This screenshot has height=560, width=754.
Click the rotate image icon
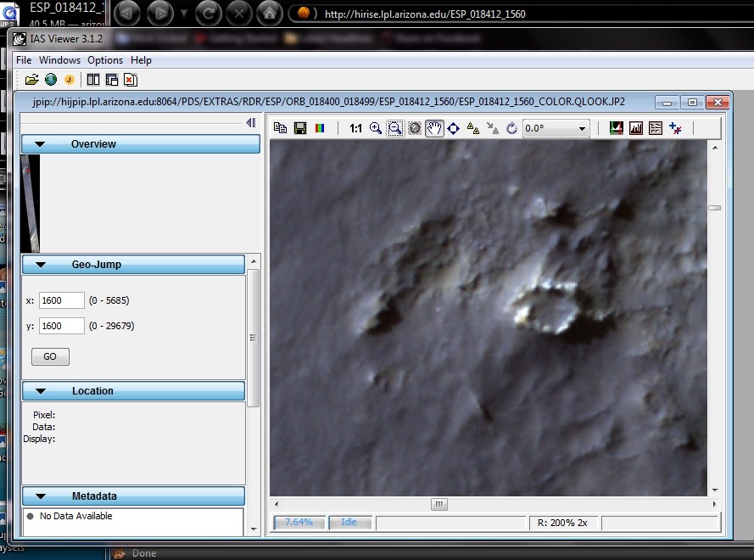coord(511,128)
